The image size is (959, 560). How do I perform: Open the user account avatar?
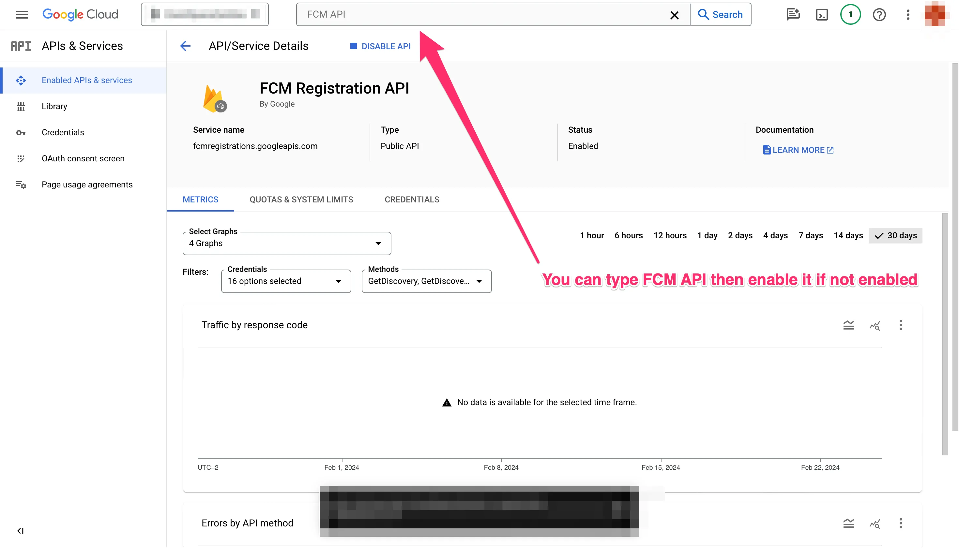[x=936, y=14]
